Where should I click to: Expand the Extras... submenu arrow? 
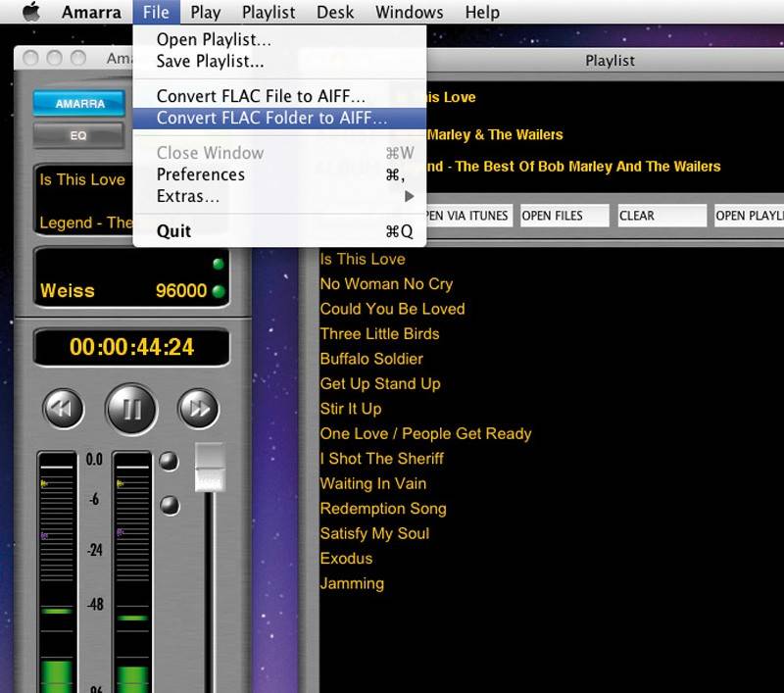(409, 196)
